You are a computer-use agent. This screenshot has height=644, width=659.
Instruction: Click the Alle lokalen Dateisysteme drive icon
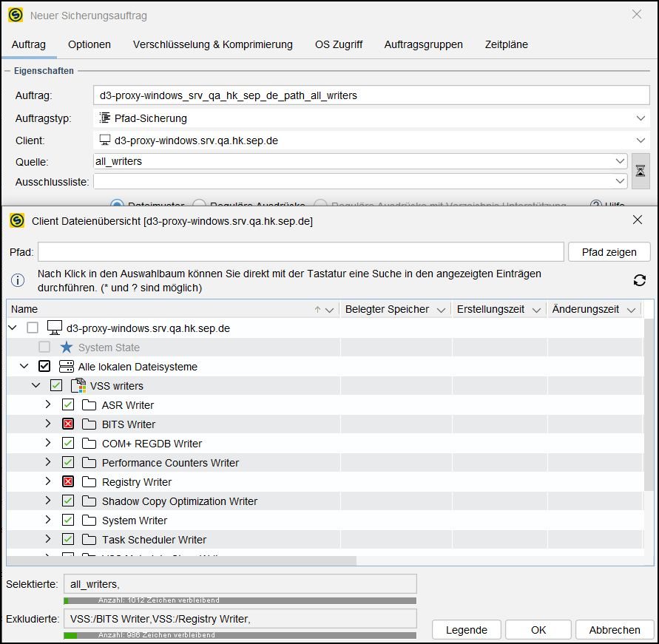[66, 366]
